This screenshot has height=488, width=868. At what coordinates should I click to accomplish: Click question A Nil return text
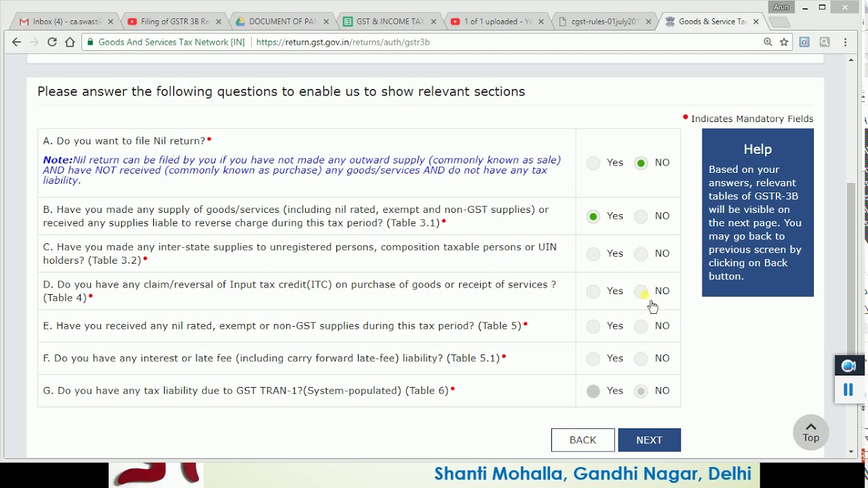[x=124, y=141]
